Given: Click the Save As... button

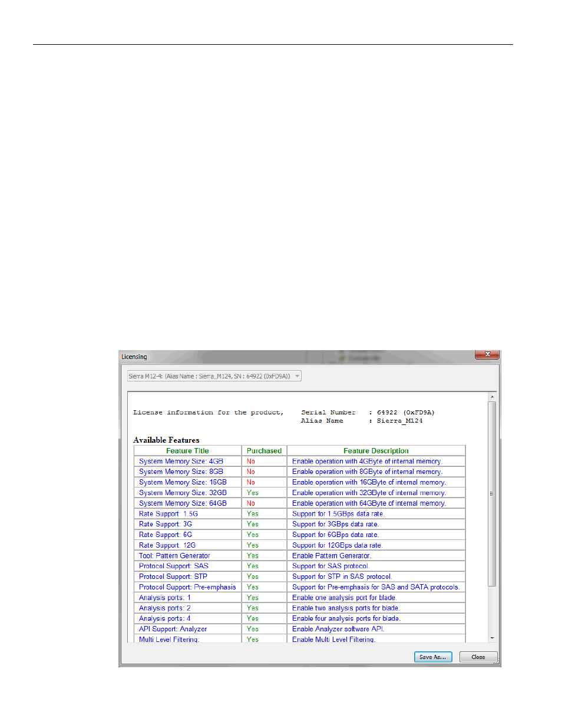Looking at the screenshot, I should click(x=433, y=657).
